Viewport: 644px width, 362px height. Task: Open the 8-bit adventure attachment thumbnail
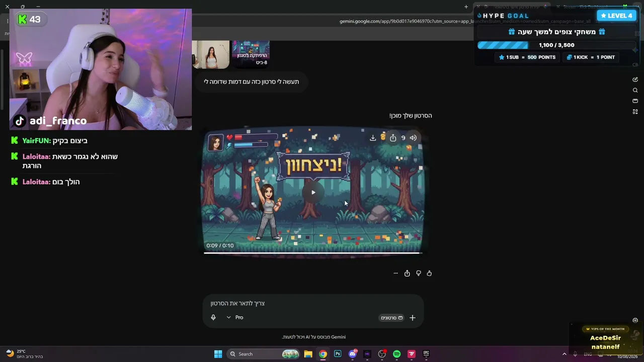[x=251, y=54]
